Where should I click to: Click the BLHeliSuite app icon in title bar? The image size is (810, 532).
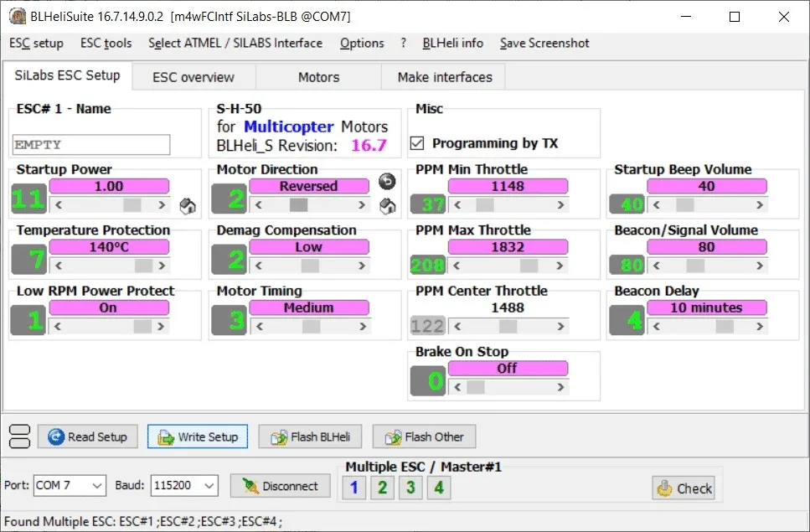pos(16,17)
